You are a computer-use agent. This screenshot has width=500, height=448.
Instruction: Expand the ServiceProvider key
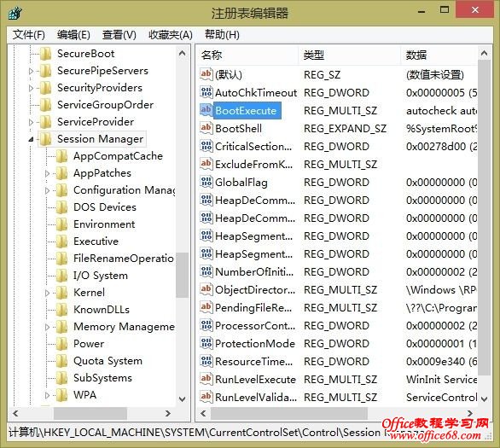31,122
